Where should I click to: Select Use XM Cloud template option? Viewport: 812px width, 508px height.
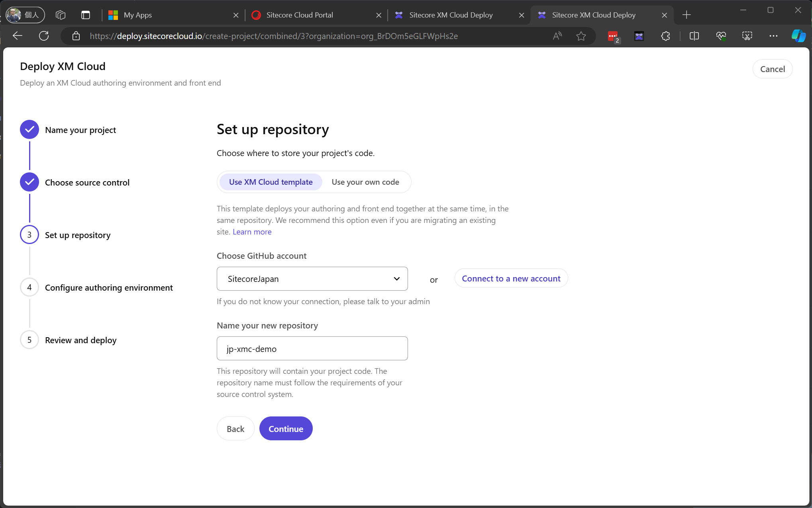[x=271, y=182]
